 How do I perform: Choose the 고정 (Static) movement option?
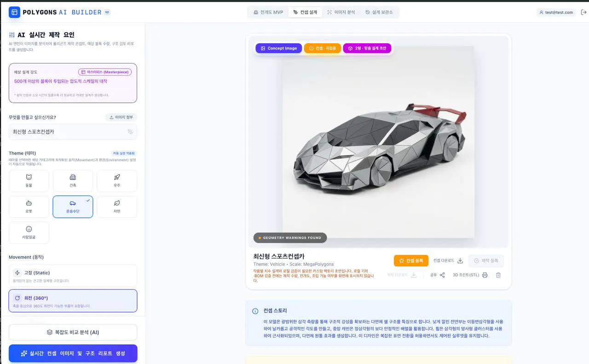(73, 276)
